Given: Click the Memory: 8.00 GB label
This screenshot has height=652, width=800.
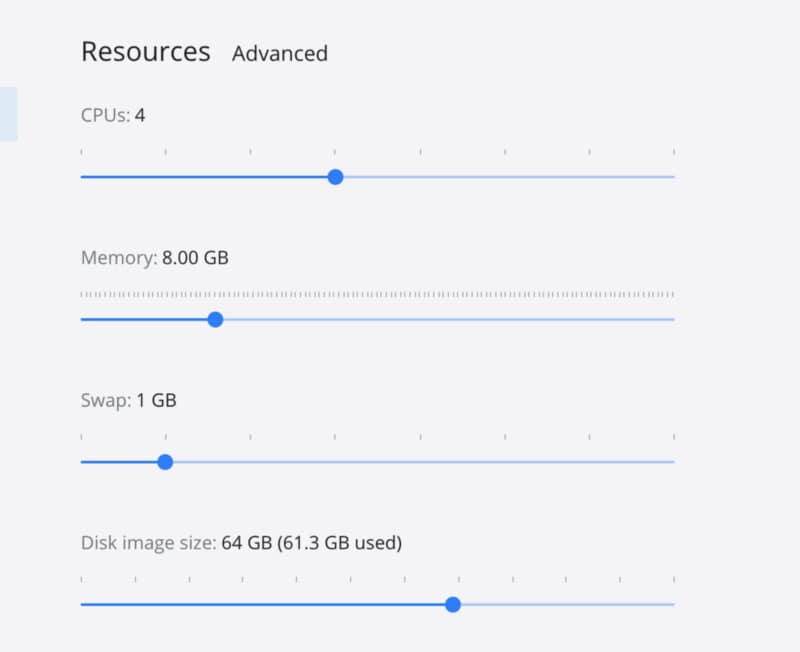Looking at the screenshot, I should 154,257.
